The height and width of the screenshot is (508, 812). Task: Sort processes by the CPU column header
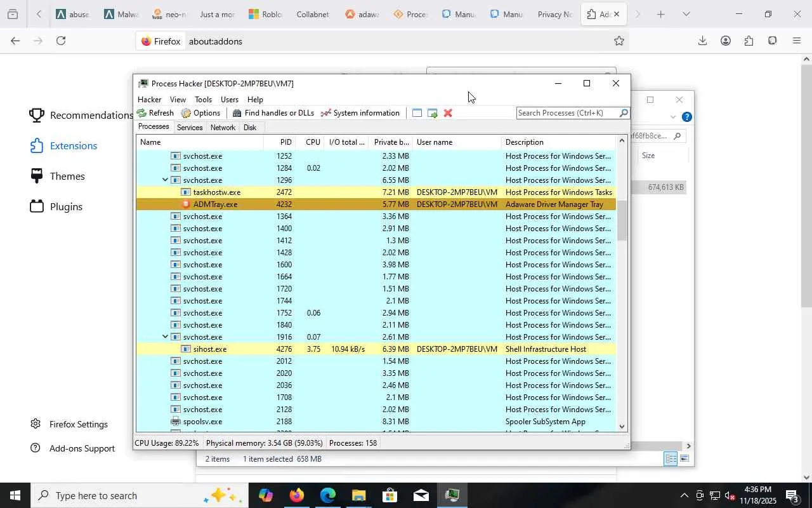click(x=310, y=142)
